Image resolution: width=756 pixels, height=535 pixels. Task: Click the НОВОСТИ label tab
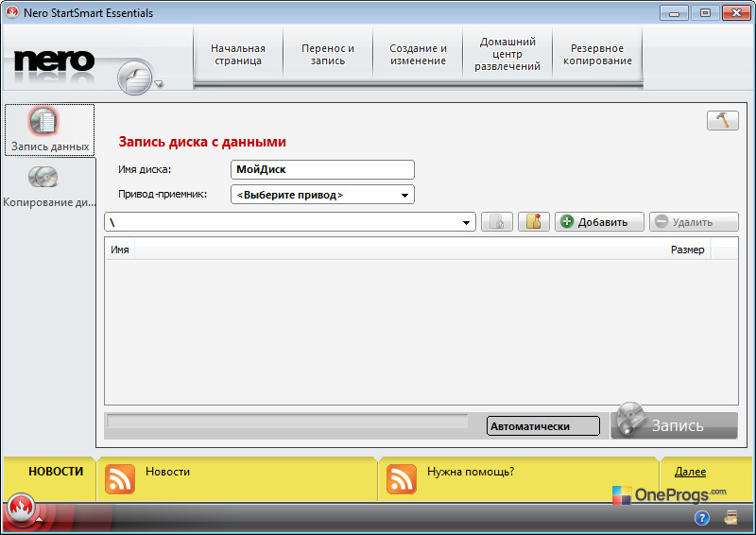point(56,472)
